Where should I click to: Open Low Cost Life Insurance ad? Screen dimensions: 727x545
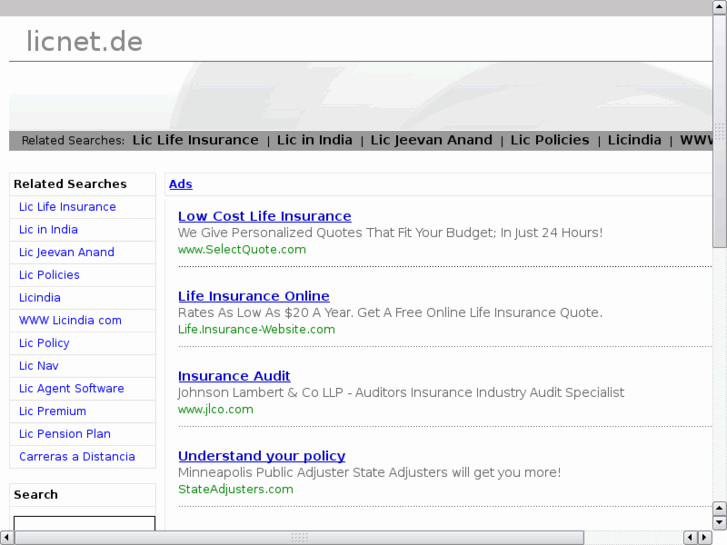pos(264,216)
